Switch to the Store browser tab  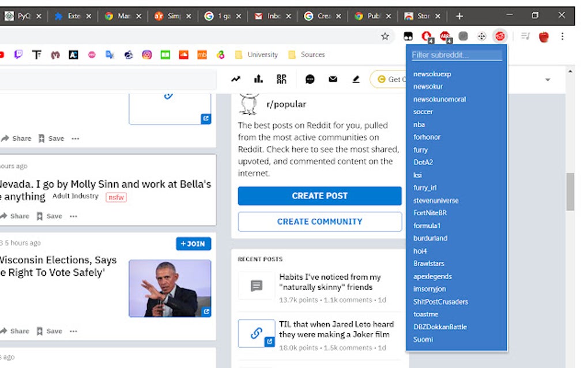tap(424, 16)
